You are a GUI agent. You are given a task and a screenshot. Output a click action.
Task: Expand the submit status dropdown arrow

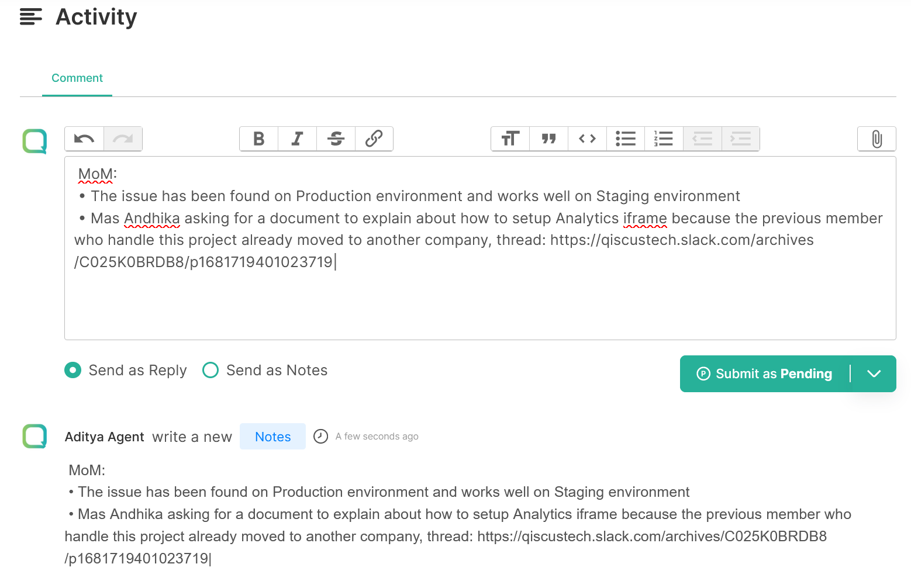point(874,374)
